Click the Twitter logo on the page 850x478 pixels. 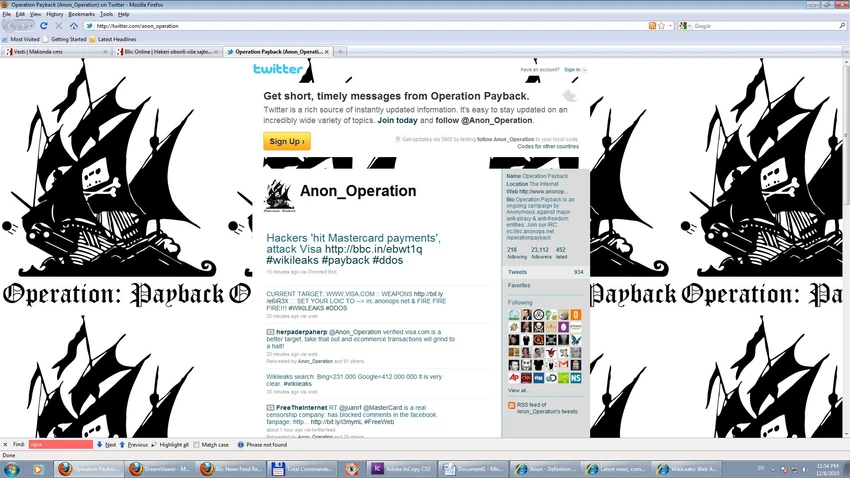(x=278, y=69)
